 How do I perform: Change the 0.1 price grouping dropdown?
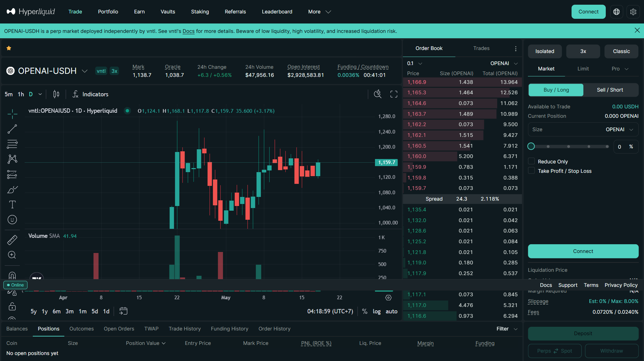coord(415,63)
